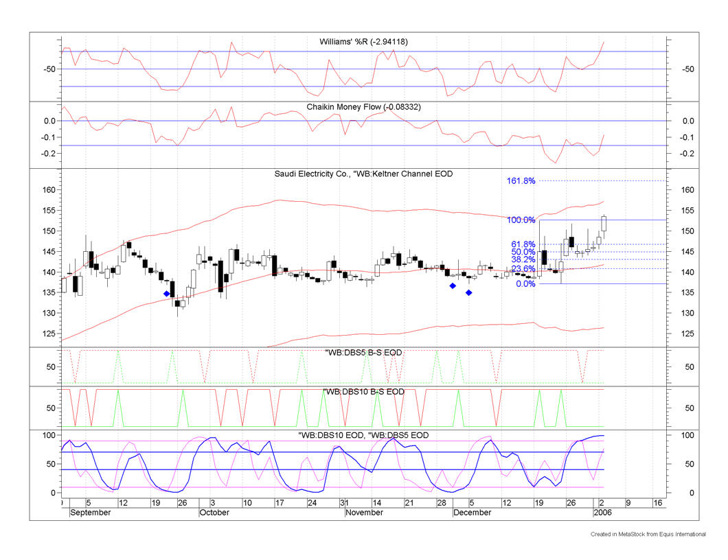Image resolution: width=728 pixels, height=560 pixels.
Task: Click the "WB:DBS10 B-S EOD indicator label
Action: coord(363,392)
